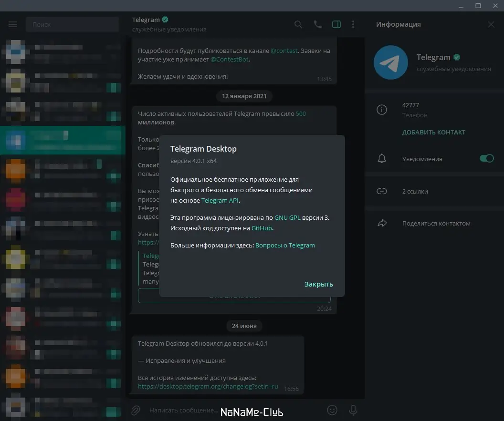Click the Telegram chat title in the header

coord(146,20)
